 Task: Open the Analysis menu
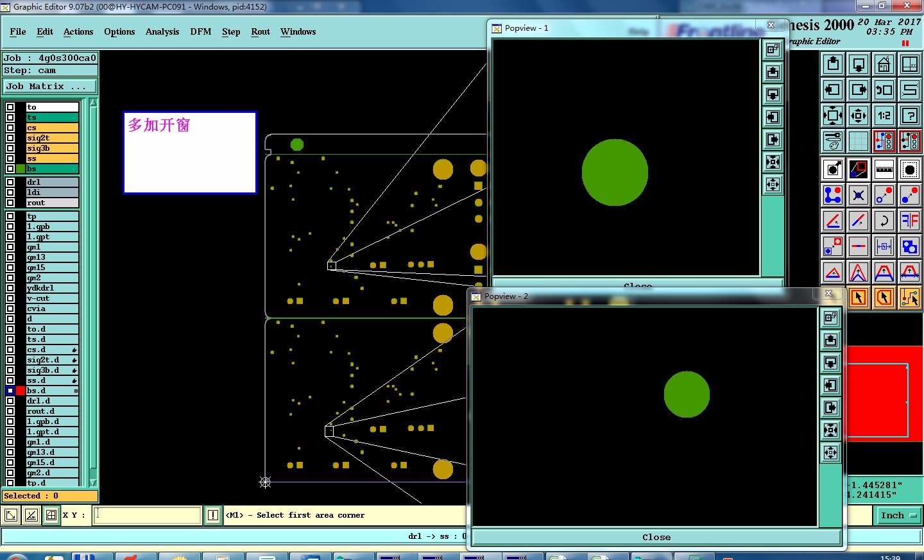162,31
